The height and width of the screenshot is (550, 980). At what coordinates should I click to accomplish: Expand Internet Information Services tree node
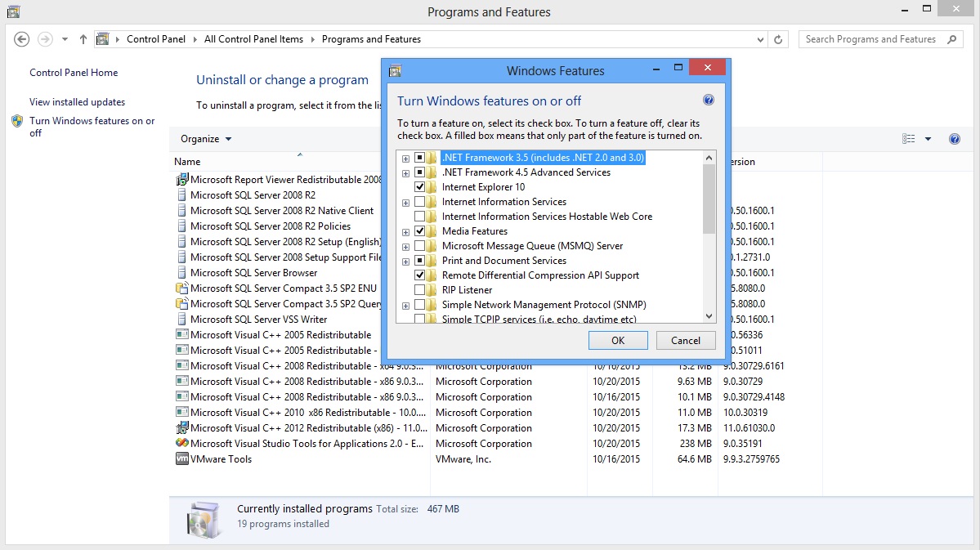tap(405, 203)
